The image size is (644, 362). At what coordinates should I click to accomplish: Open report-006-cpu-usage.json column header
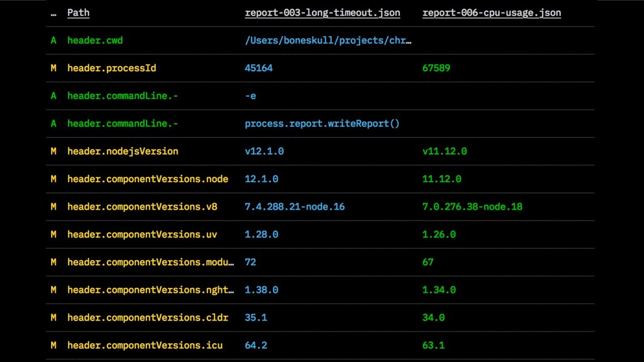click(x=492, y=13)
